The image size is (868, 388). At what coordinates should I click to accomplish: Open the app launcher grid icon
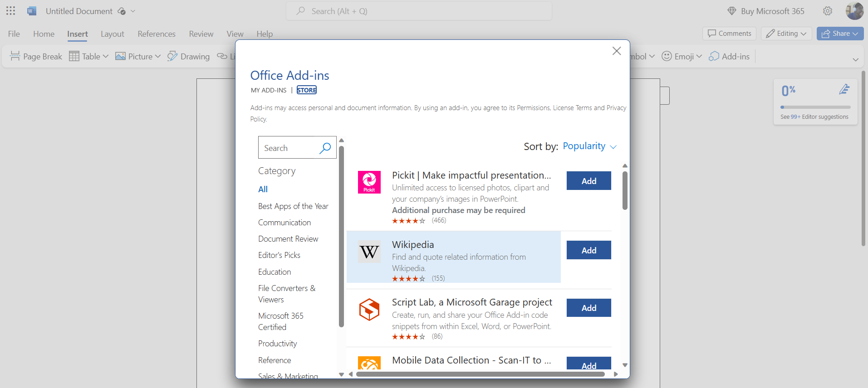(11, 11)
